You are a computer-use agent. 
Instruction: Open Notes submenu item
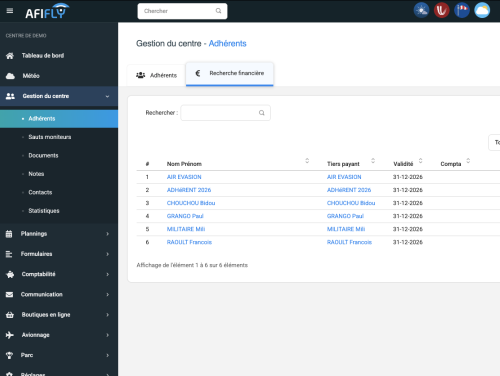36,174
